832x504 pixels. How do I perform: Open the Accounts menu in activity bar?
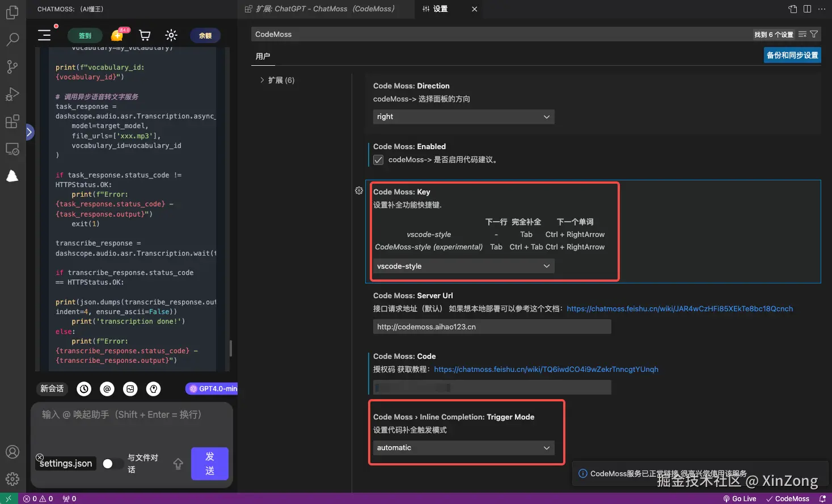[x=12, y=452]
